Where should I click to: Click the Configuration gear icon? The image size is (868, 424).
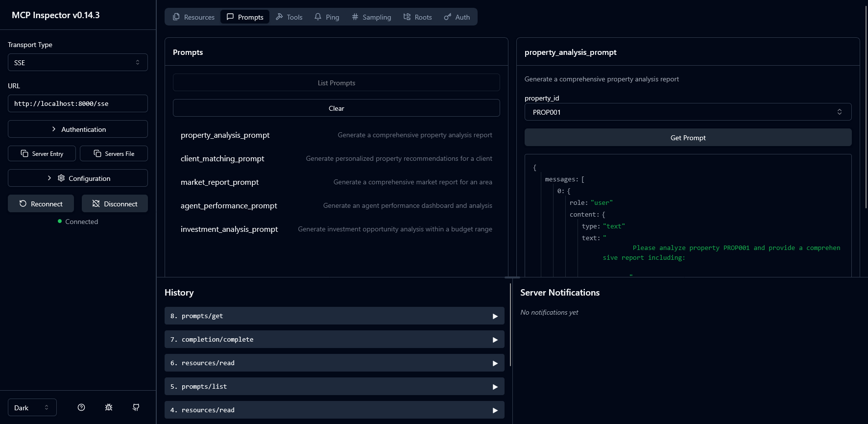(x=61, y=178)
